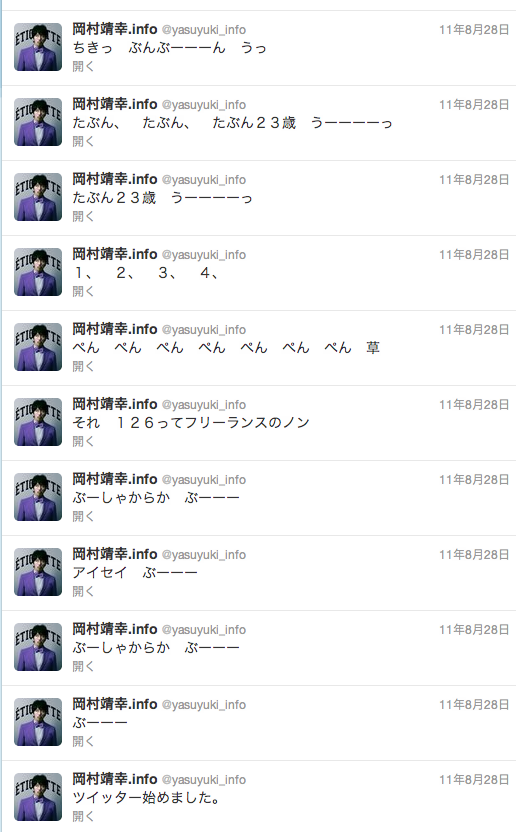Click the tweet text それ １２６ってフリーランスのノン

(191, 422)
